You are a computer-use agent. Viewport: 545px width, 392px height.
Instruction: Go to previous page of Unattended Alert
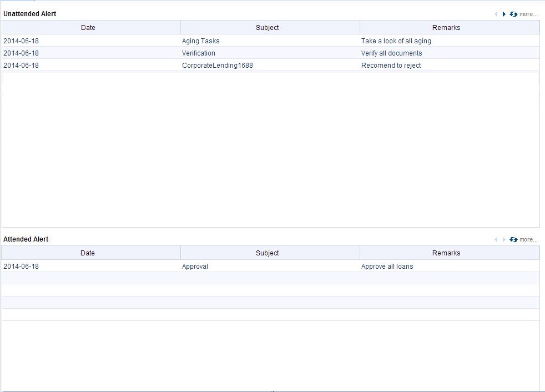pyautogui.click(x=496, y=14)
